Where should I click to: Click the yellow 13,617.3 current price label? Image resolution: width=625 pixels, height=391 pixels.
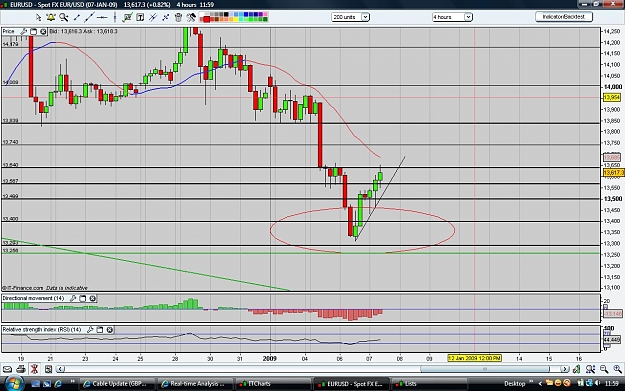click(x=613, y=173)
